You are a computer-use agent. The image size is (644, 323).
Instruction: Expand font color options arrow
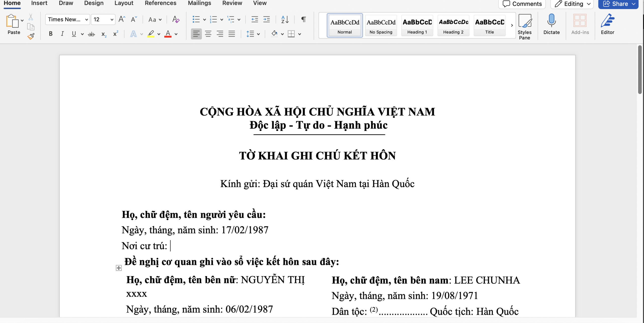(x=176, y=34)
